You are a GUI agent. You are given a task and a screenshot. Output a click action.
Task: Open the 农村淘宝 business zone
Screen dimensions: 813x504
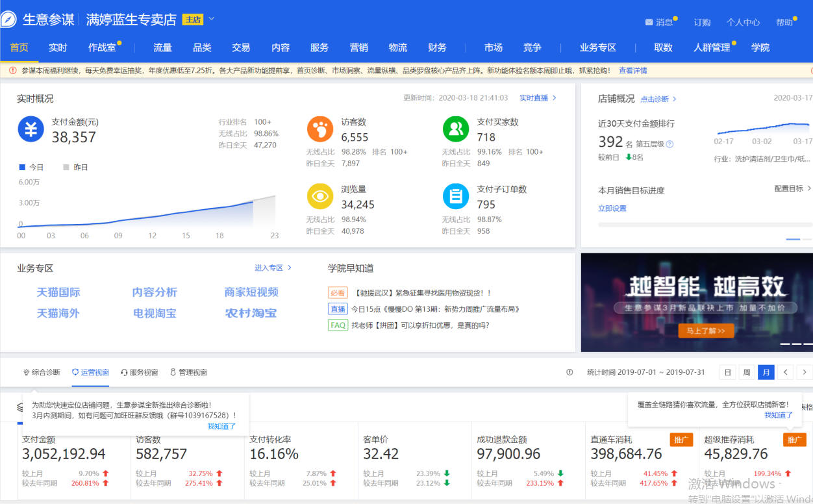[251, 313]
